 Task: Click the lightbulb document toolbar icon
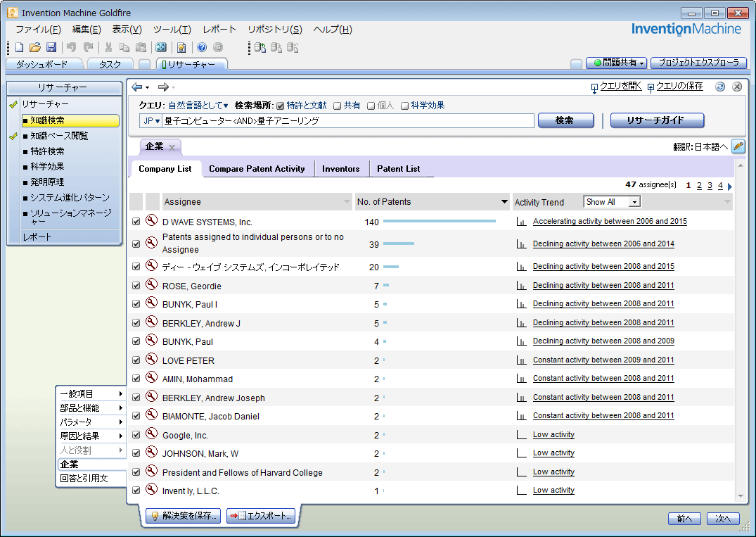pos(181,47)
